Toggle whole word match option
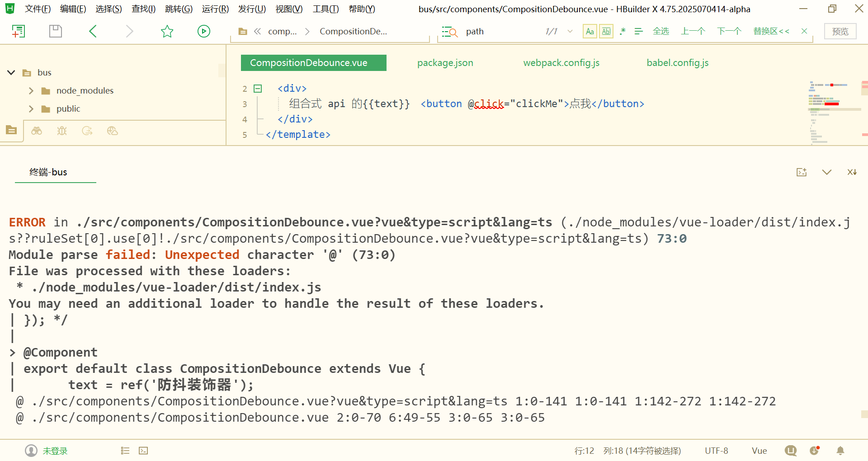Screen dimensions: 868x461 tap(606, 31)
